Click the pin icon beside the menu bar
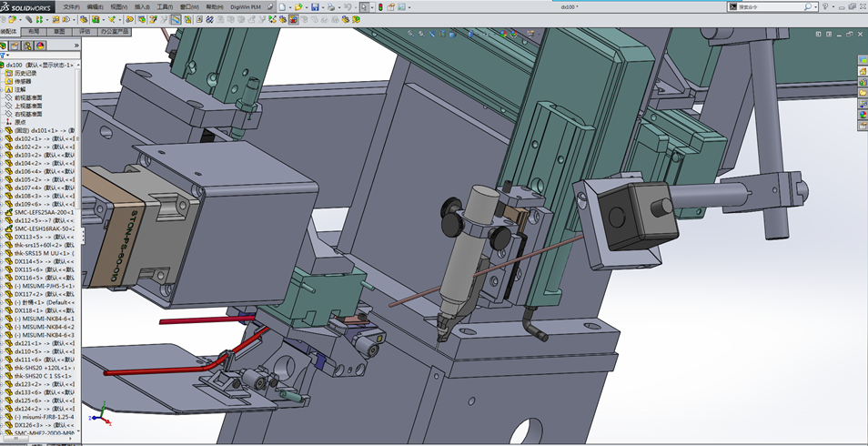The image size is (868, 446). 269,6
